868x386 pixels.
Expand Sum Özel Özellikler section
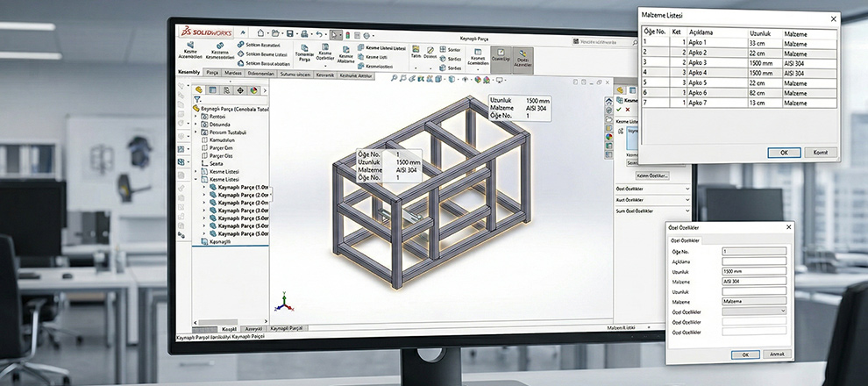coord(652,211)
